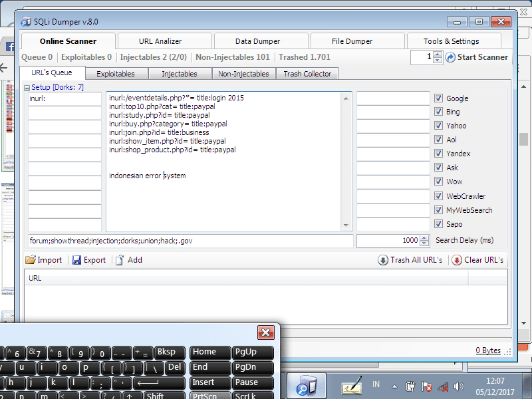
Task: Click the dorks list scroll-down arrow
Action: 346,225
